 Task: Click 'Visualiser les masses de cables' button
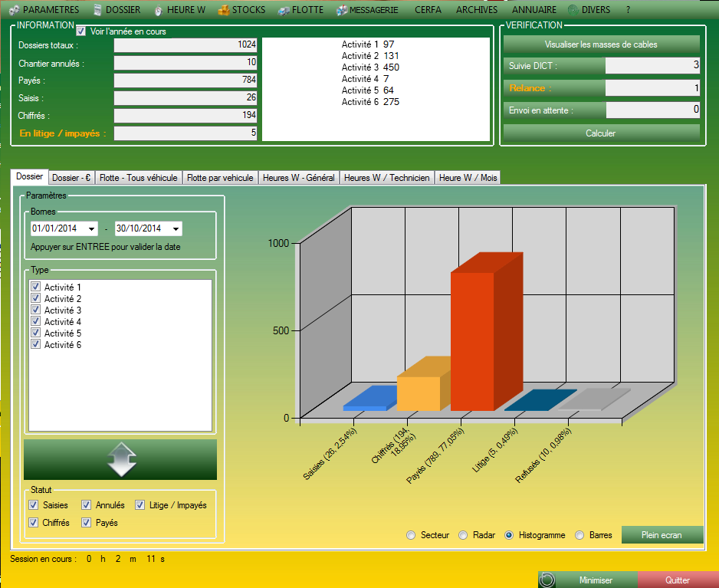tap(600, 44)
